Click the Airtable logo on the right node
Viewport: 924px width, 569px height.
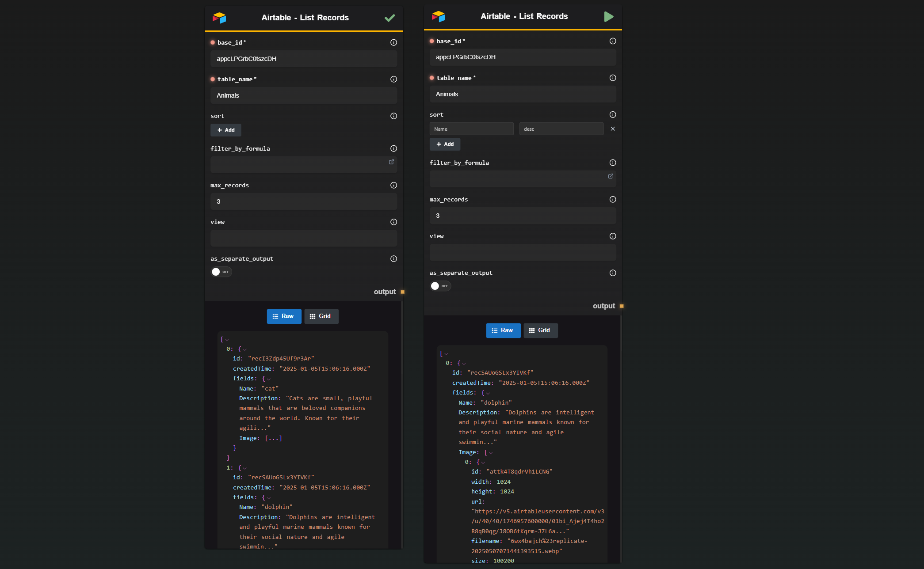point(439,17)
